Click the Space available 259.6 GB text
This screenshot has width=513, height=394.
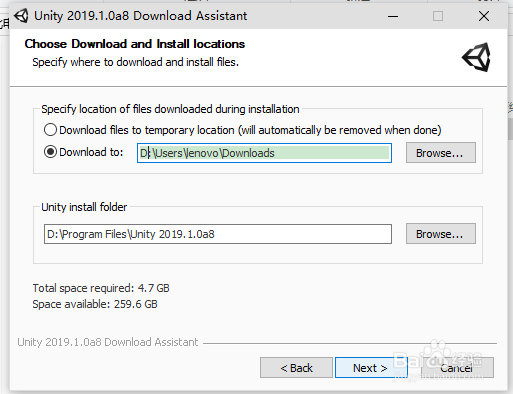pyautogui.click(x=95, y=304)
